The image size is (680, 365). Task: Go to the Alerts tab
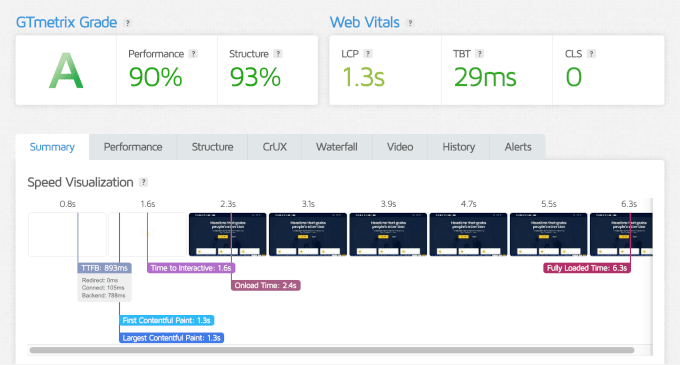coord(518,147)
